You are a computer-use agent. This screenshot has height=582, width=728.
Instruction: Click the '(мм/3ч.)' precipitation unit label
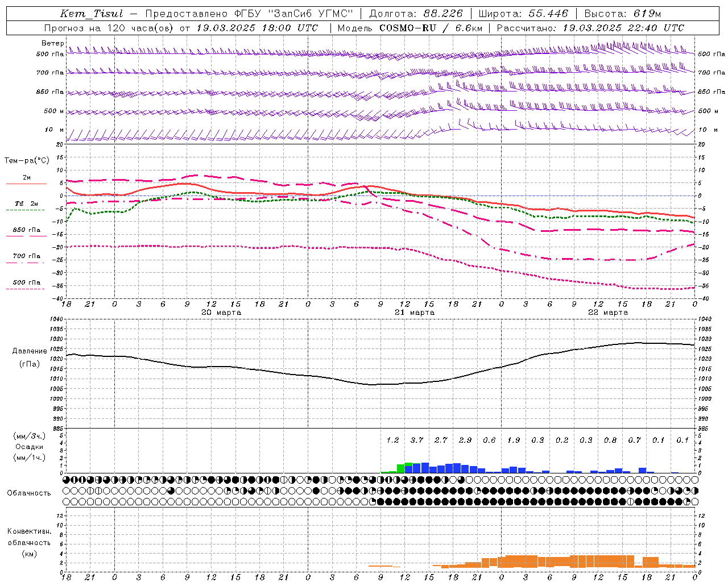[29, 436]
